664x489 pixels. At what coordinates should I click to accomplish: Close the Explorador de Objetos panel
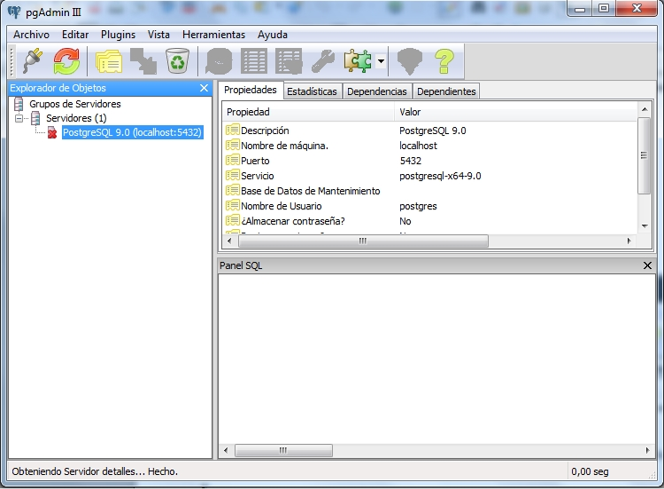[204, 88]
